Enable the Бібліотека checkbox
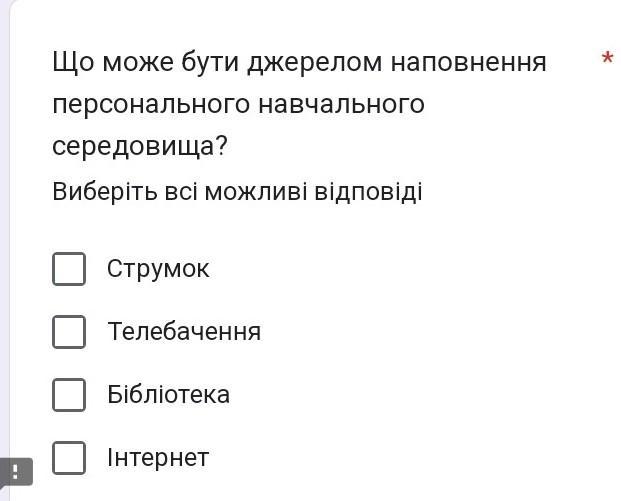The image size is (621, 501). 69,395
